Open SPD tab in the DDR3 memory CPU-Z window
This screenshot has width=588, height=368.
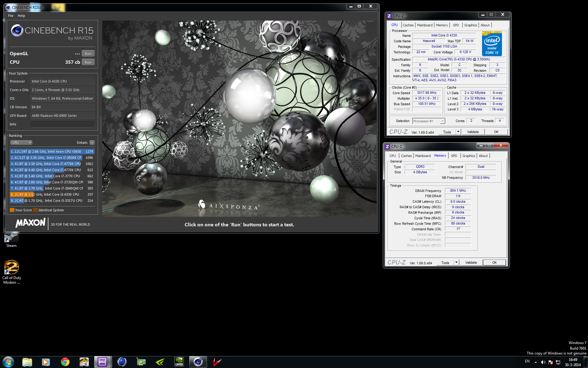(x=454, y=156)
